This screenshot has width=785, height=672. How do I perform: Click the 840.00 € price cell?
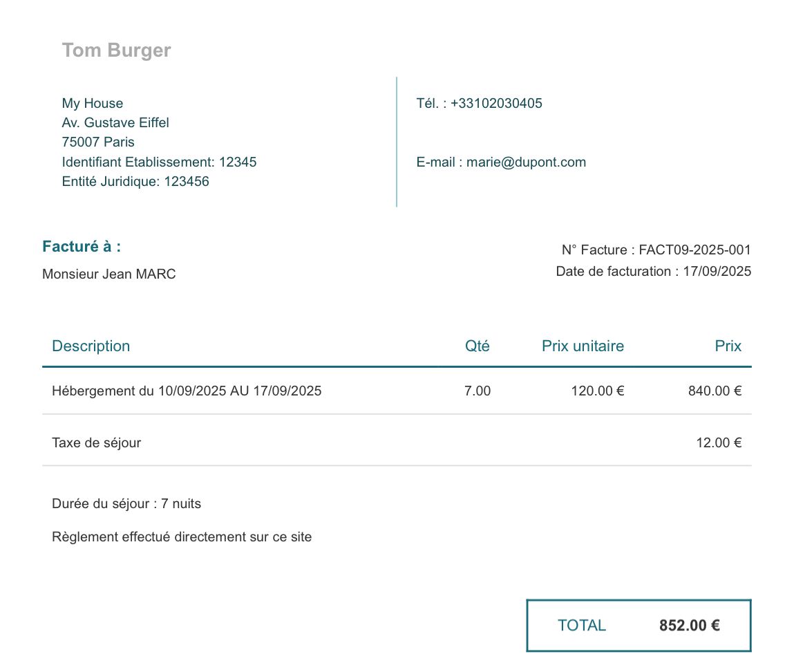point(715,391)
